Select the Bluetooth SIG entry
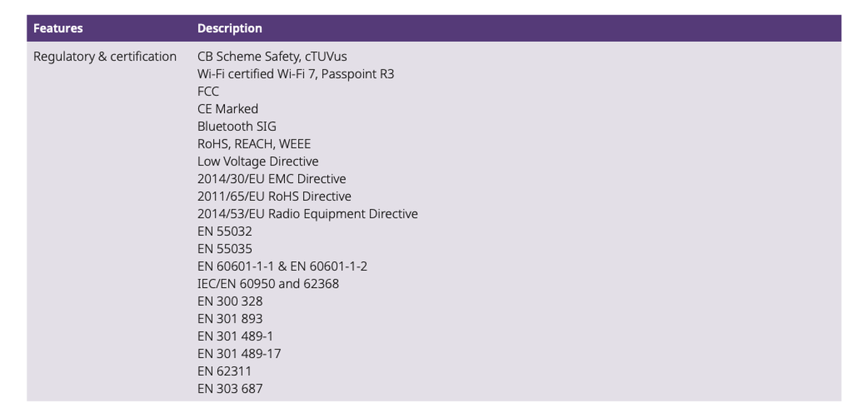The height and width of the screenshot is (418, 868). coord(237,126)
